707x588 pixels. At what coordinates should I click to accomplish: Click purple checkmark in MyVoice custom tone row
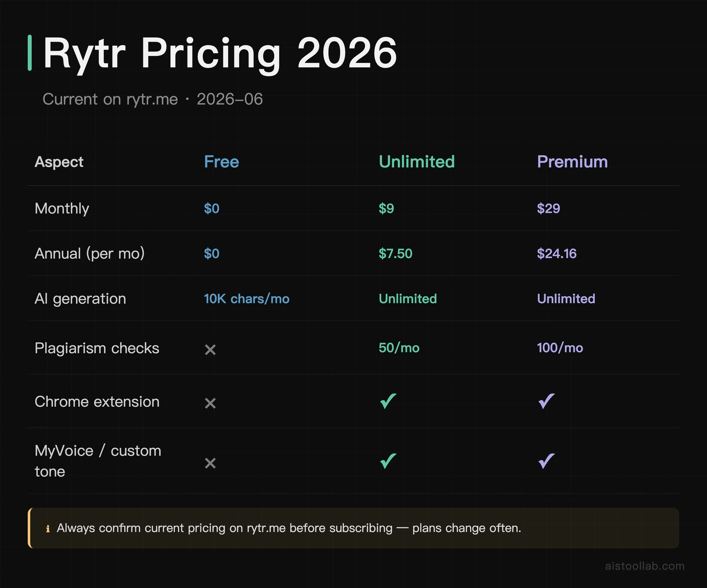pyautogui.click(x=547, y=461)
